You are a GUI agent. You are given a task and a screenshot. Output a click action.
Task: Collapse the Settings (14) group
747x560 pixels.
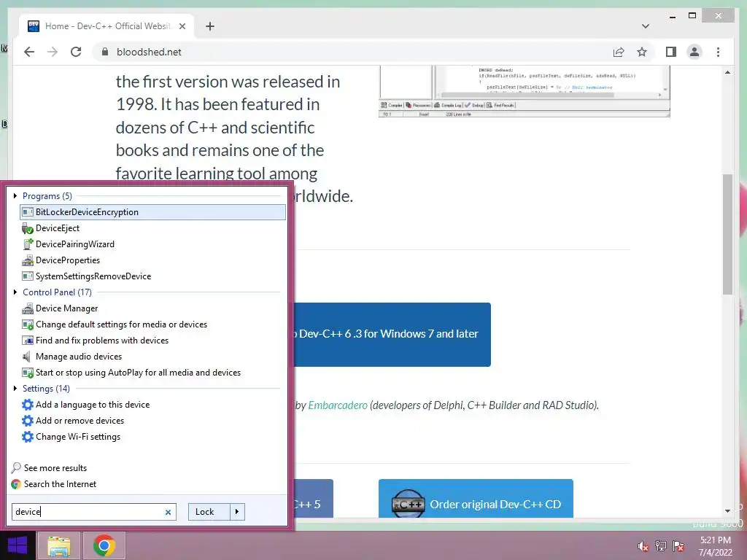pos(15,388)
